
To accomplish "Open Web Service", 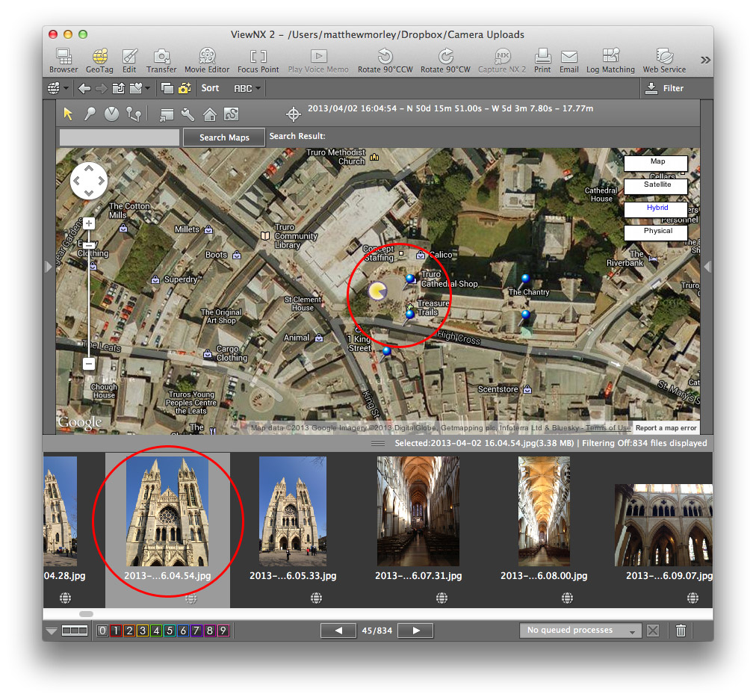I will click(x=664, y=61).
